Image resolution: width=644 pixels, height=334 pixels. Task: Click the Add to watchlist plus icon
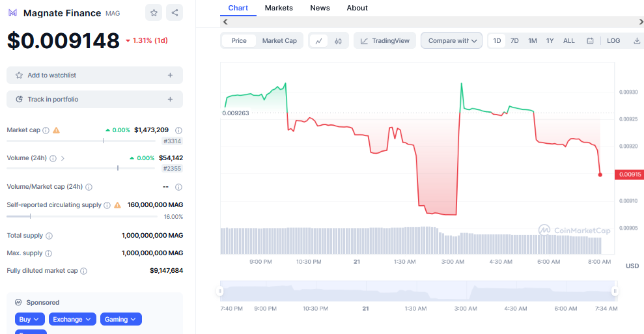click(x=170, y=75)
